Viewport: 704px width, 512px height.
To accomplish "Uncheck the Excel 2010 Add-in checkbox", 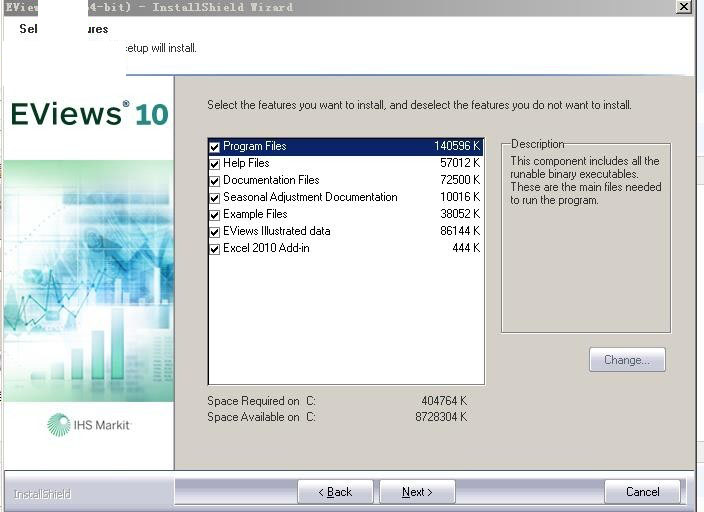I will [x=215, y=249].
